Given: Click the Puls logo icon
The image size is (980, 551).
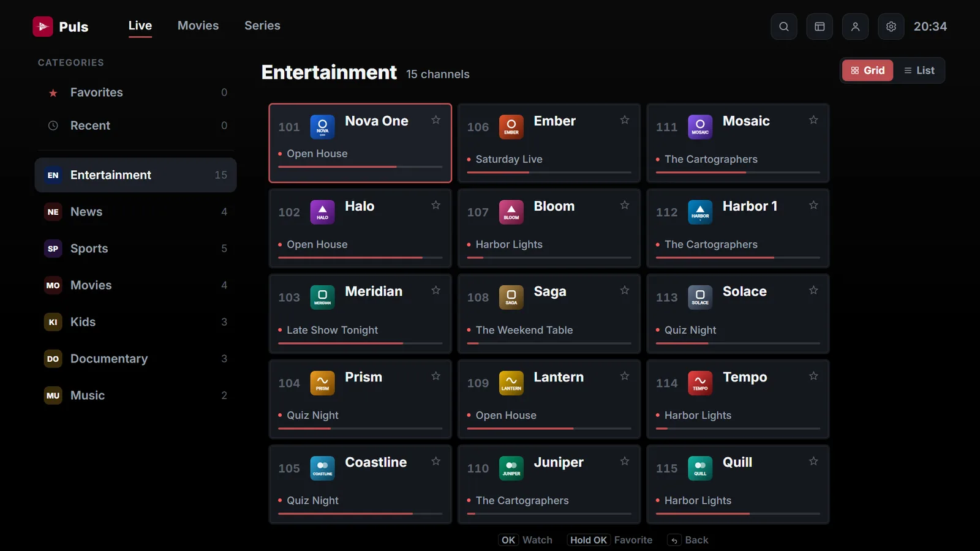Looking at the screenshot, I should pos(43,26).
